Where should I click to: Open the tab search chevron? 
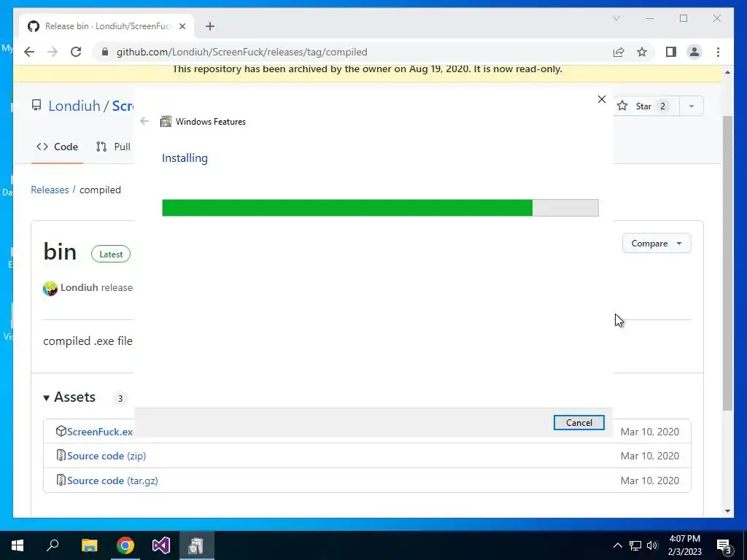click(x=616, y=18)
